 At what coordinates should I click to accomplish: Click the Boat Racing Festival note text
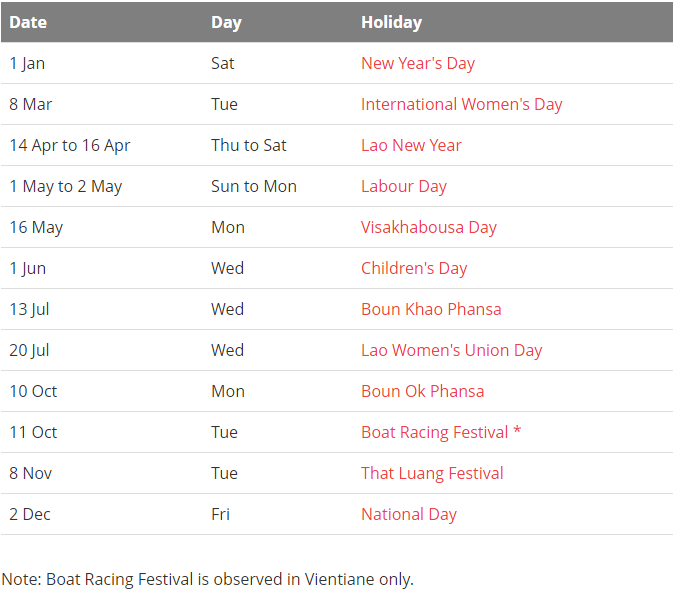tap(207, 579)
